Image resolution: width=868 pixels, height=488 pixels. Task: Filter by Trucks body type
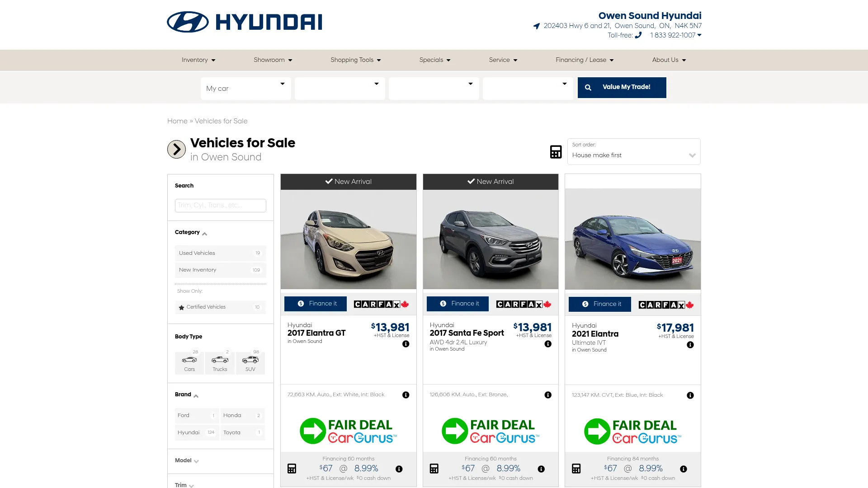pyautogui.click(x=220, y=363)
